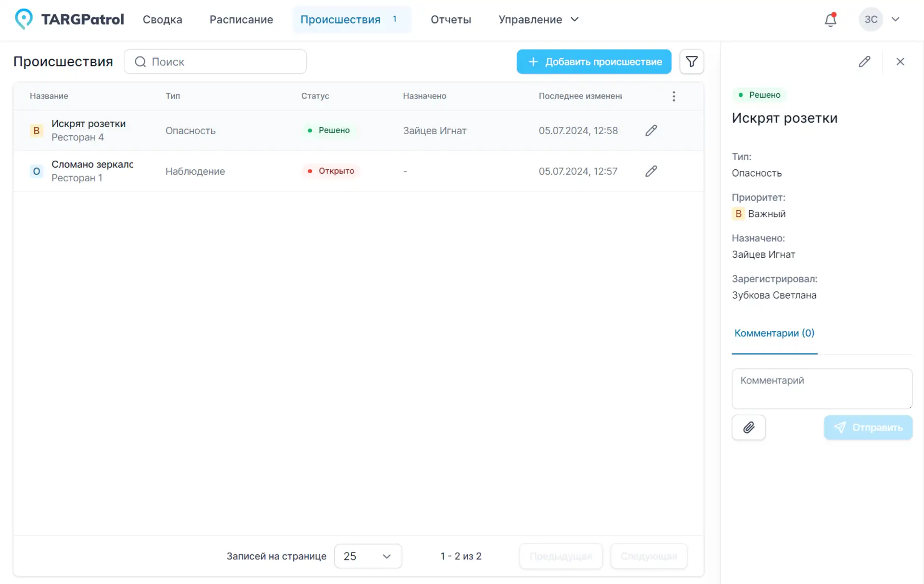This screenshot has width=924, height=584.
Task: Expand the Управление menu
Action: coord(538,20)
